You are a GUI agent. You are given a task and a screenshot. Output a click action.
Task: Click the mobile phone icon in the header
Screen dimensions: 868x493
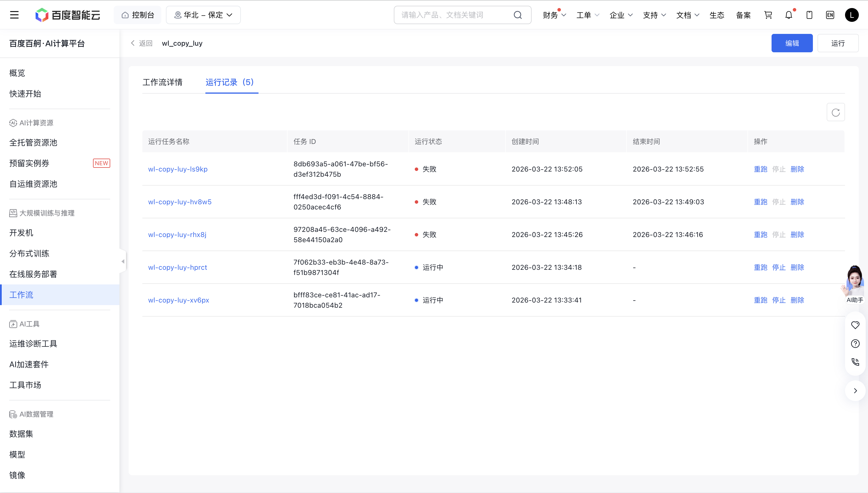point(809,15)
